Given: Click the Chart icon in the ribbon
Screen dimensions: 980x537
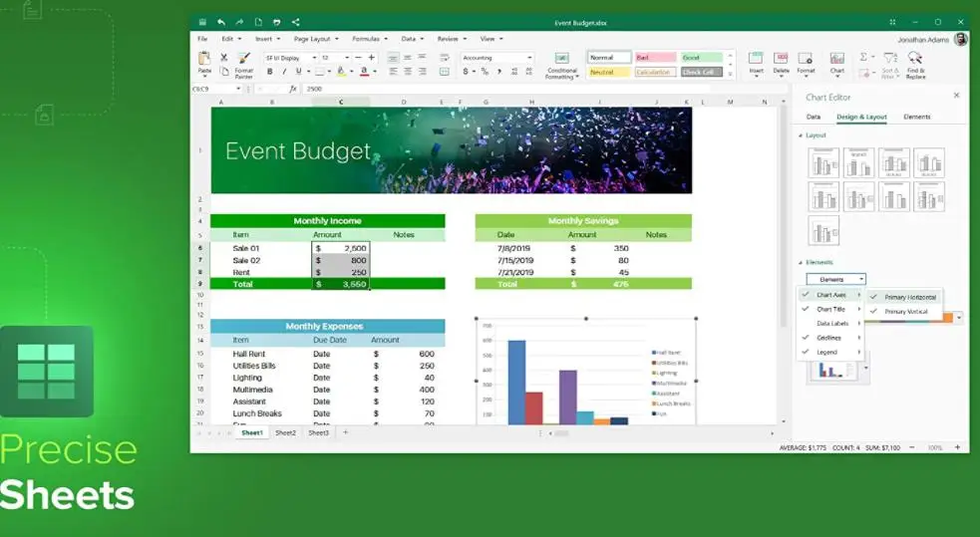Looking at the screenshot, I should [x=836, y=60].
